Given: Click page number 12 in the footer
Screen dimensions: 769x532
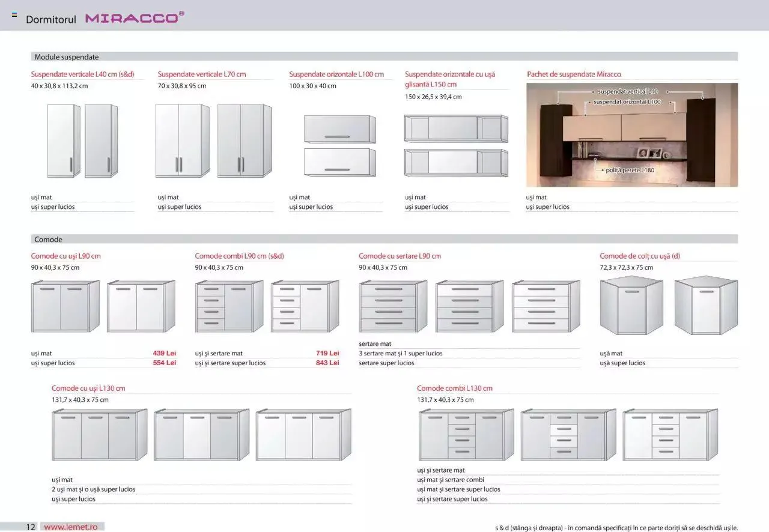Looking at the screenshot, I should tap(31, 527).
